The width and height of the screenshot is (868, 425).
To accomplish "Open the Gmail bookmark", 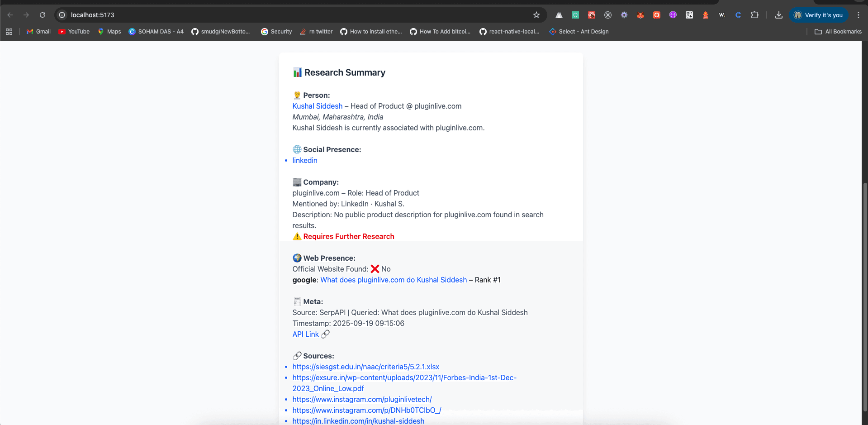I will (38, 32).
